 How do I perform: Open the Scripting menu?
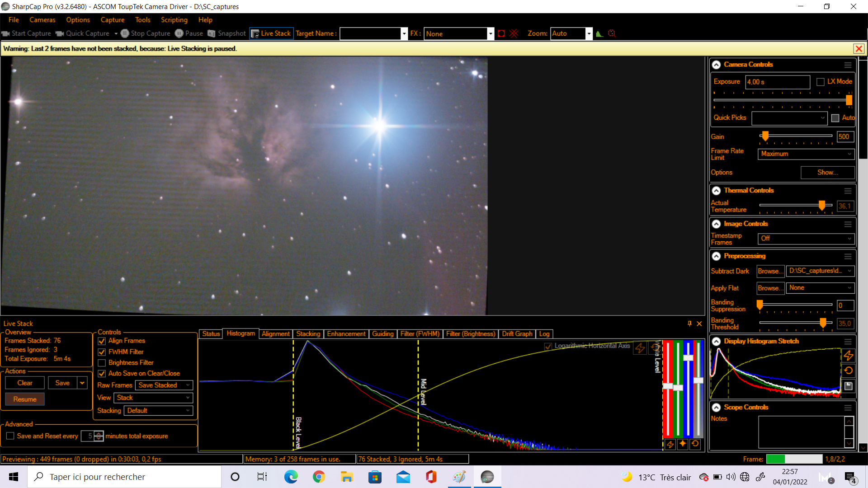[174, 20]
